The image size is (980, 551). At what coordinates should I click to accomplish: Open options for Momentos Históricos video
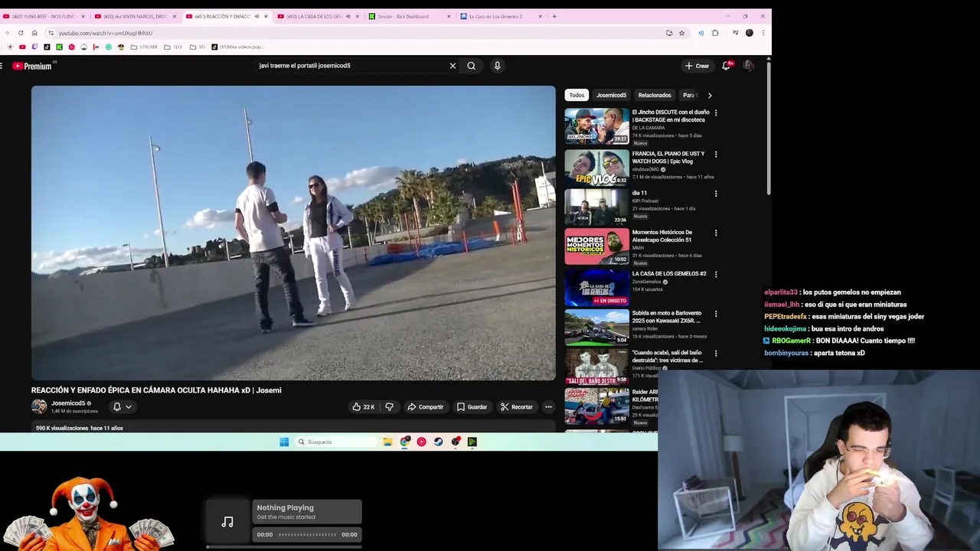[716, 233]
